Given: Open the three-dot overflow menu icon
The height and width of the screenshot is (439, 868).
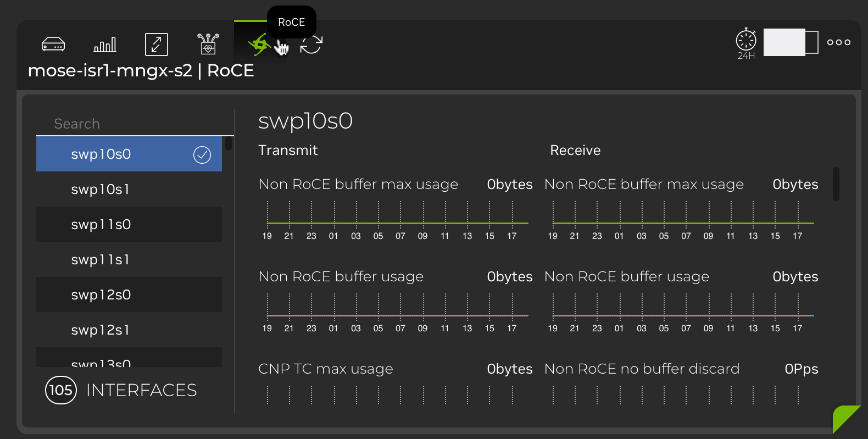Looking at the screenshot, I should click(838, 41).
